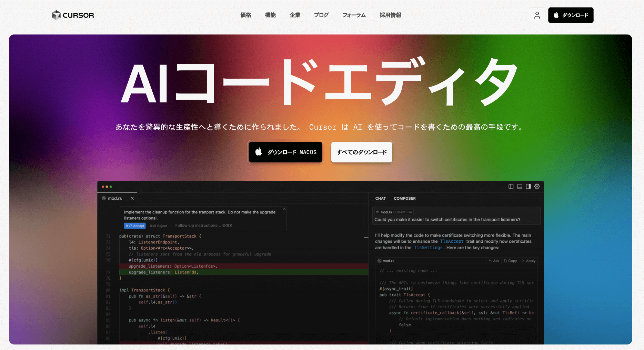Screen dimensions: 644x350
Task: Click line 'pub(crate) struct TransportStack'
Action: click(160, 236)
